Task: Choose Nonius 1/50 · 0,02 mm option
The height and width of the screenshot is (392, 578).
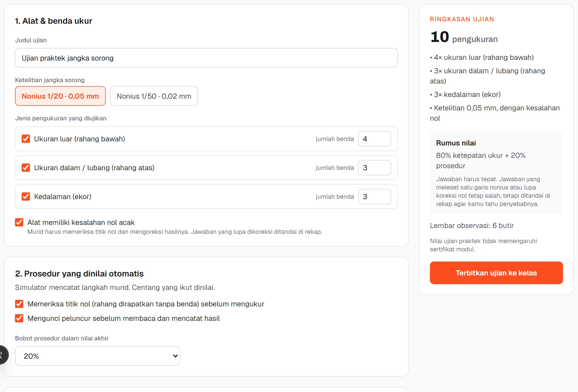Action: [154, 96]
